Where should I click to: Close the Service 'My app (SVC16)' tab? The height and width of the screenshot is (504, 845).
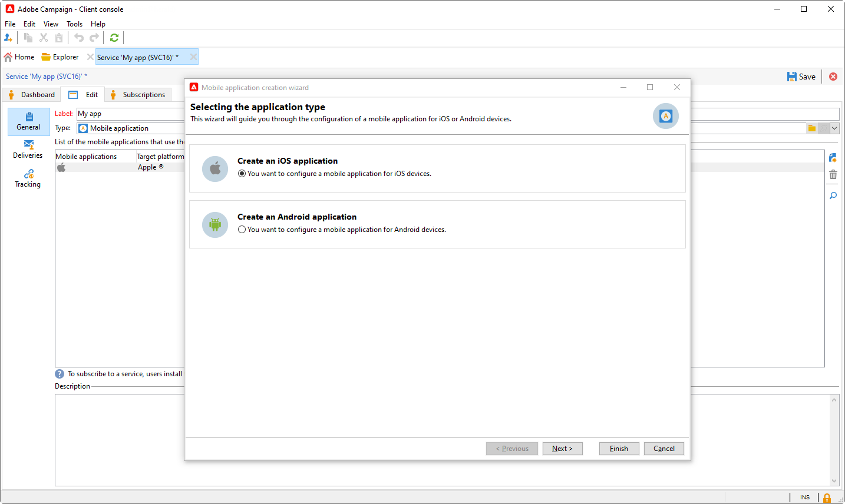tap(193, 57)
